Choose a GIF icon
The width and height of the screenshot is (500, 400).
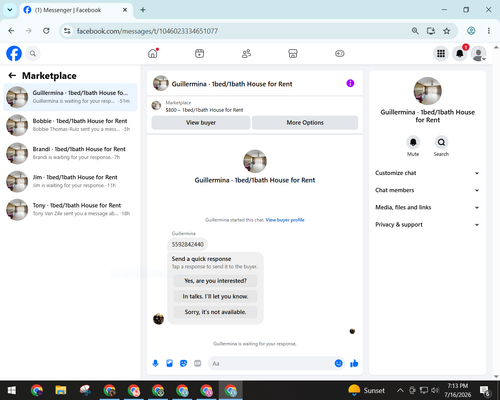[x=198, y=363]
